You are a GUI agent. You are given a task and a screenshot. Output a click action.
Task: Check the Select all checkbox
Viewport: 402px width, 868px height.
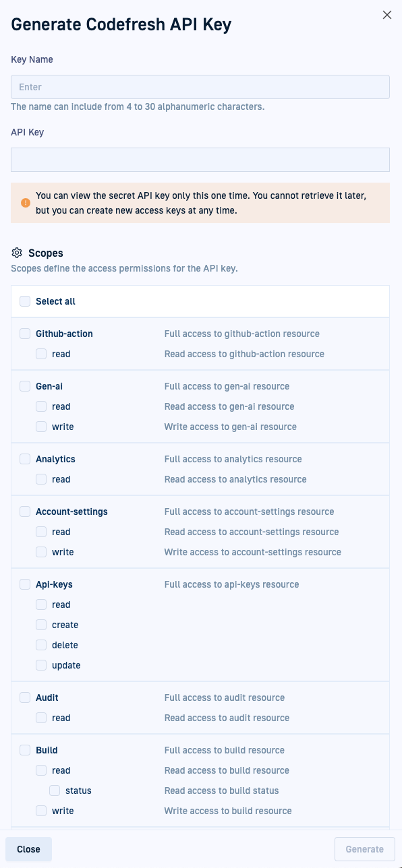pos(25,301)
